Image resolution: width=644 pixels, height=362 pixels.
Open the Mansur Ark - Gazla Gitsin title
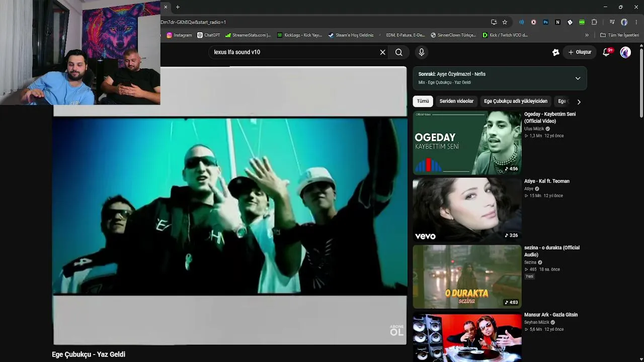click(551, 315)
